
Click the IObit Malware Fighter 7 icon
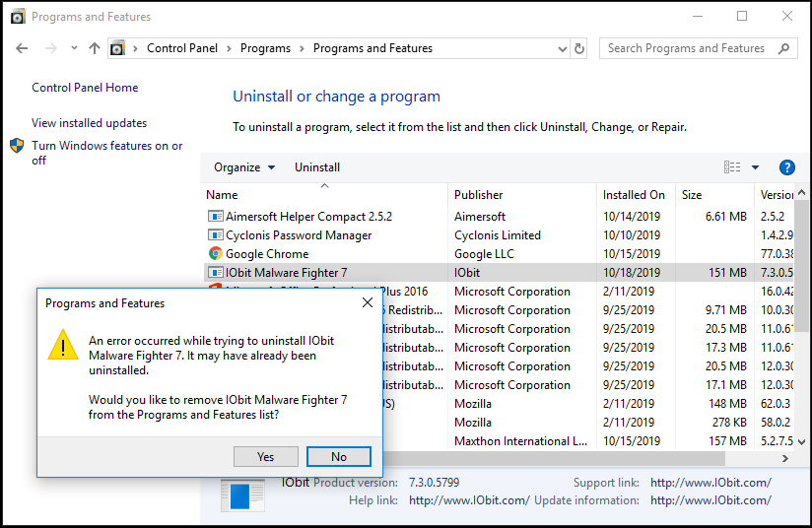coord(215,272)
